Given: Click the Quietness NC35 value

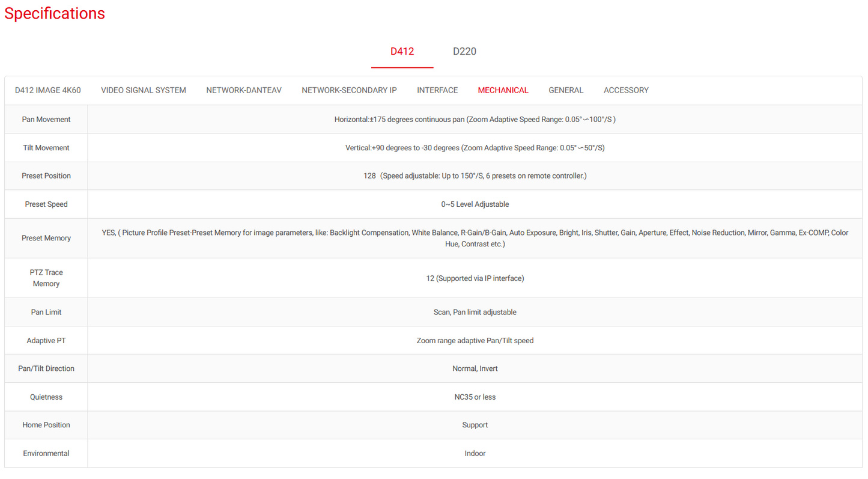Looking at the screenshot, I should [x=475, y=397].
